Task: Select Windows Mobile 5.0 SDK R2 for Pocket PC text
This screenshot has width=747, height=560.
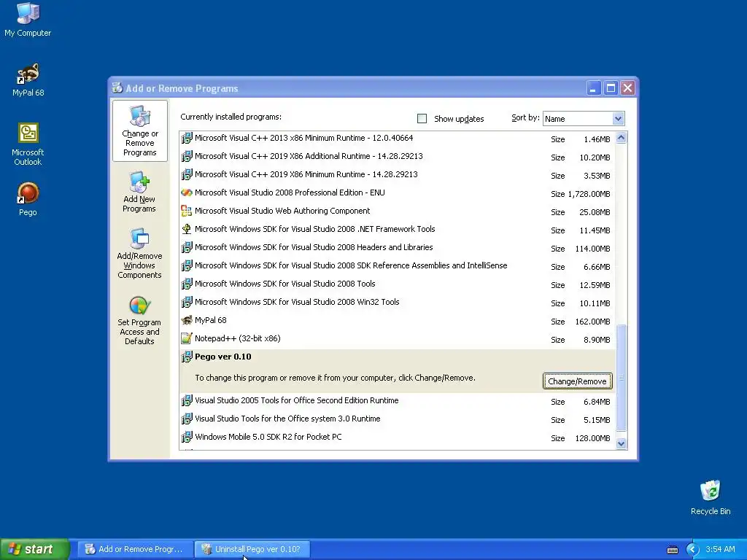Action: coord(268,437)
